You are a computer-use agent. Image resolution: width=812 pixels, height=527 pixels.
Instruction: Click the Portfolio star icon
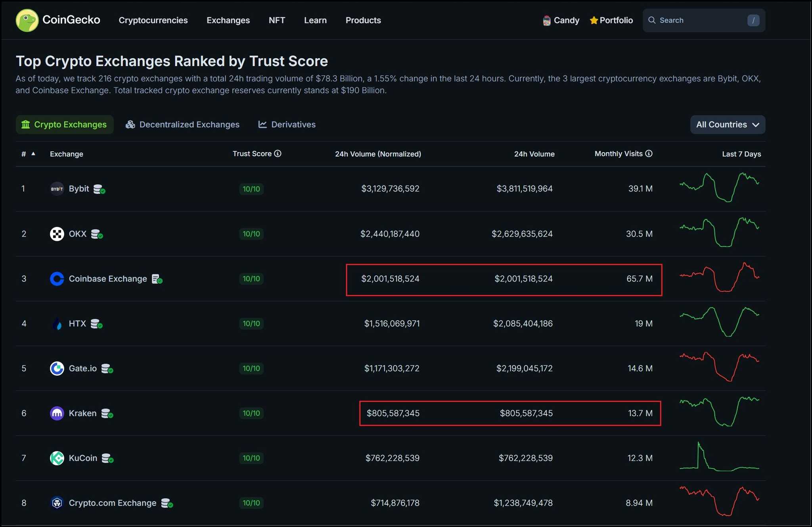coord(593,20)
